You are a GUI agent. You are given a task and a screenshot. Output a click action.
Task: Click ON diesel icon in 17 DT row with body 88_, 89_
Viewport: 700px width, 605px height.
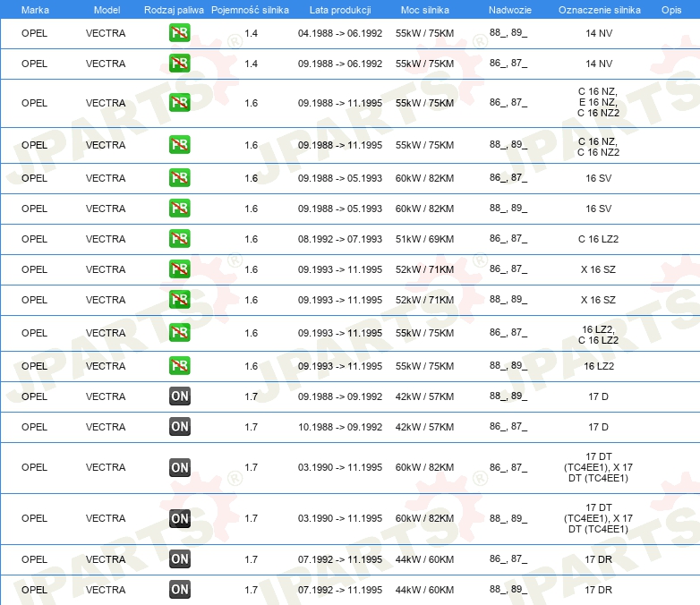[x=179, y=518]
